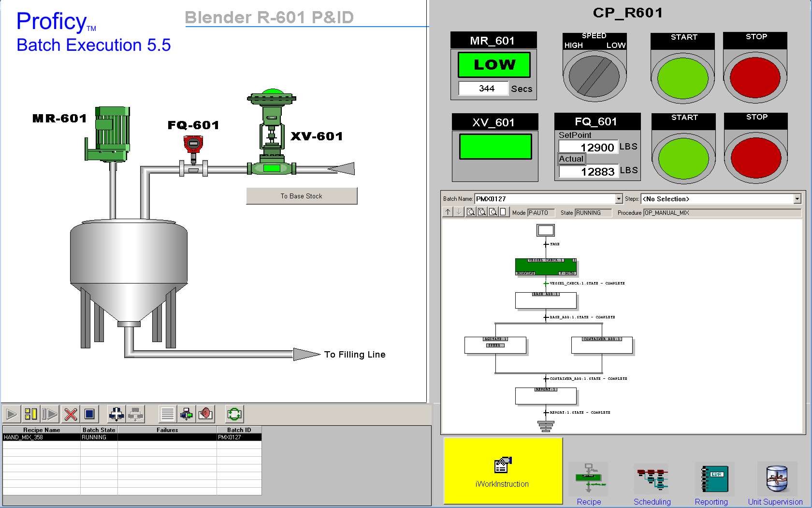Click the hold batch yellow icon
This screenshot has width=812, height=508.
[31, 414]
